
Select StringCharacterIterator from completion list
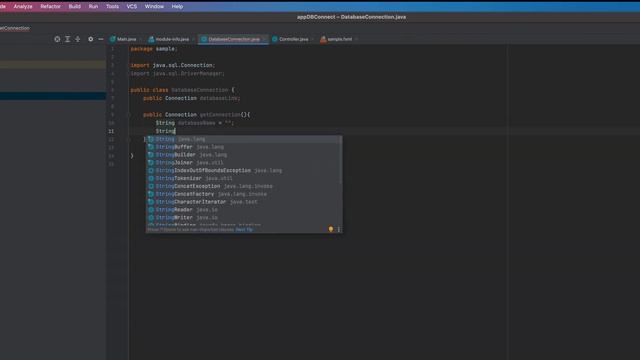coord(244,202)
